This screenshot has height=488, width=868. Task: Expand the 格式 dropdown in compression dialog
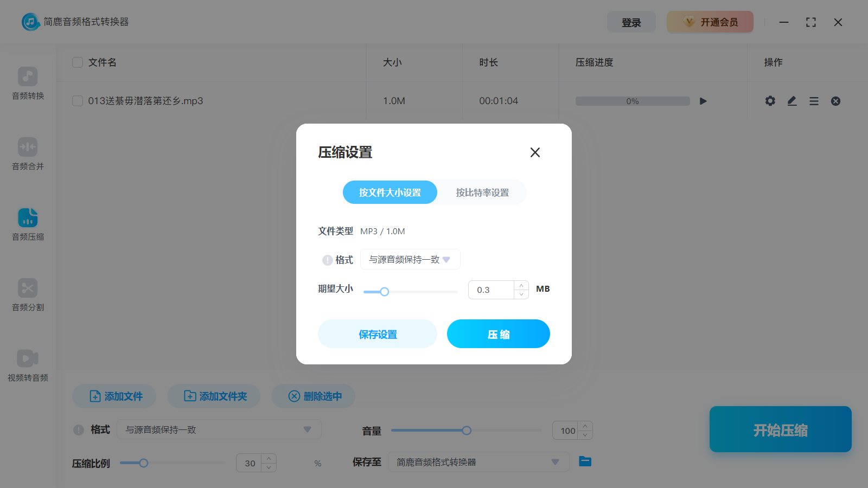(x=410, y=260)
